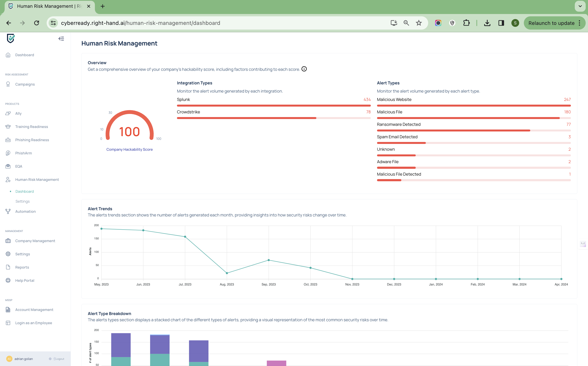Screen dimensions: 588x366
Task: Collapse the sidebar with the arrow icon
Action: pyautogui.click(x=61, y=39)
